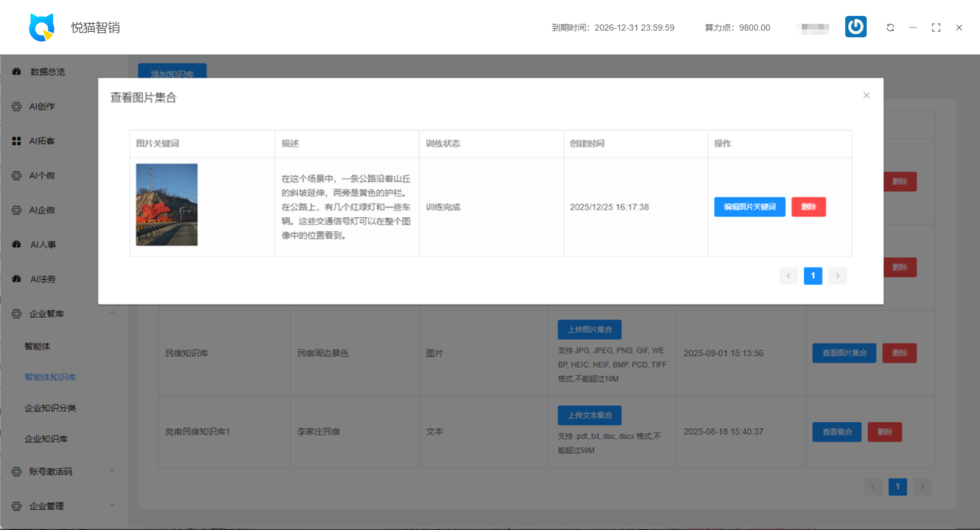Image resolution: width=980 pixels, height=530 pixels.
Task: Open 数据总览 from the sidebar
Action: click(x=47, y=72)
